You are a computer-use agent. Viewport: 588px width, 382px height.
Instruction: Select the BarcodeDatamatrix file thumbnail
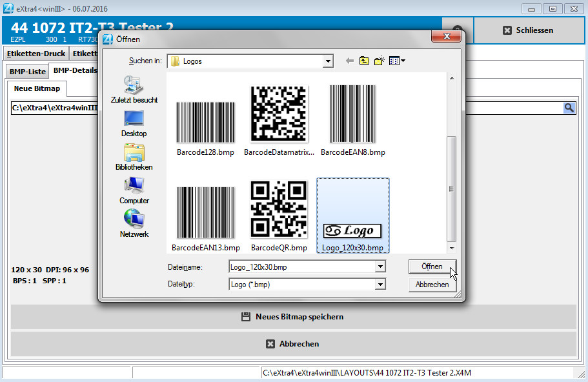[279, 121]
